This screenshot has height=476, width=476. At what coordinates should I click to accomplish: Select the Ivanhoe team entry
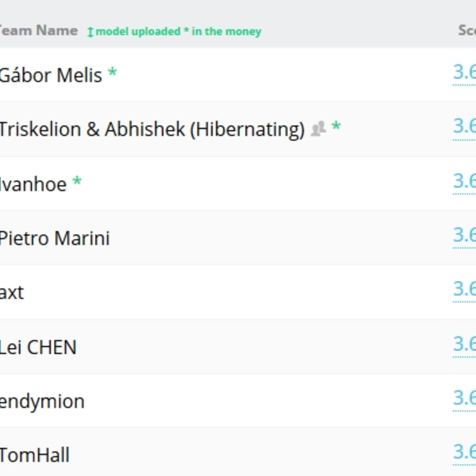tap(33, 184)
